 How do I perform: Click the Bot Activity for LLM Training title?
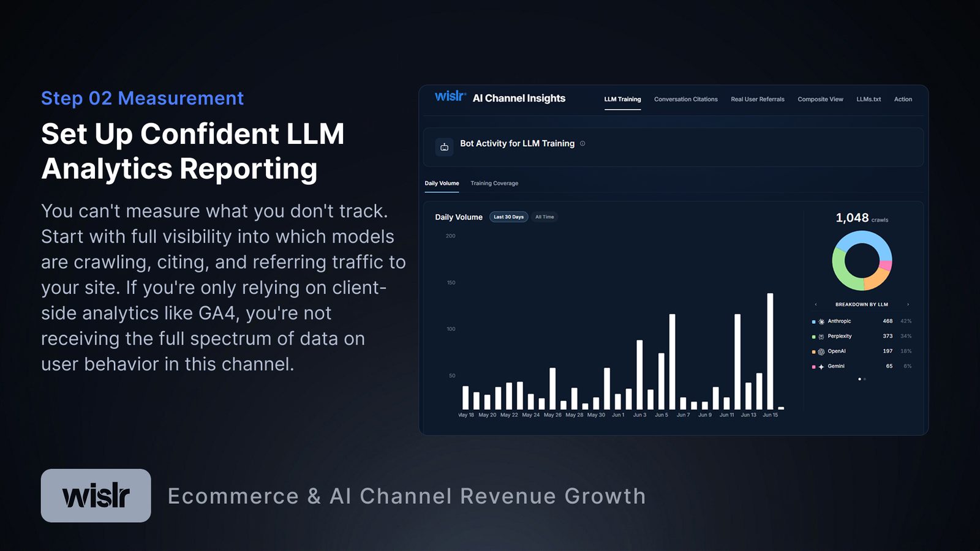[518, 143]
